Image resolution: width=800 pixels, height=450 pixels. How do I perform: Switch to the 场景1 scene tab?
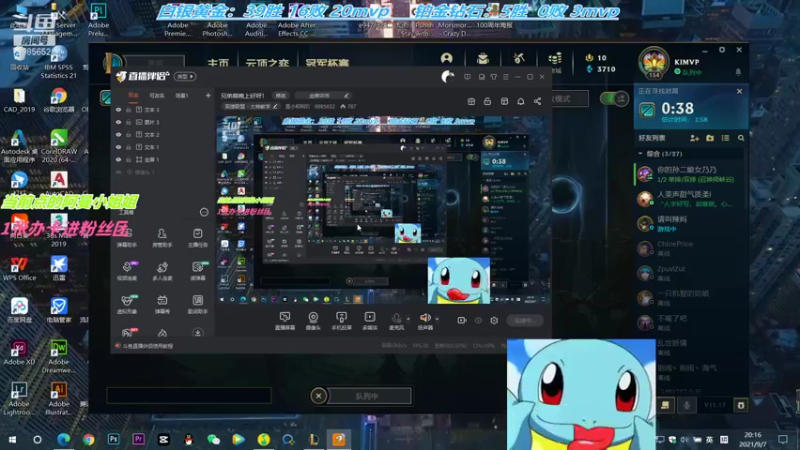coord(182,95)
